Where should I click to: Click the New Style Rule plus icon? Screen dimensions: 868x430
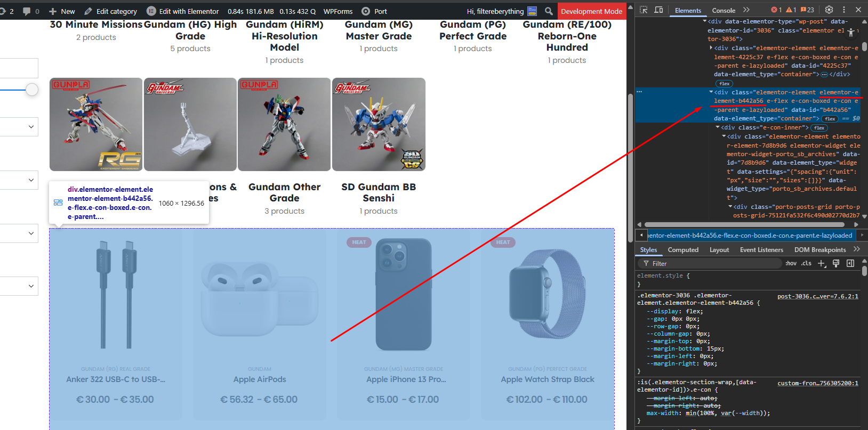tap(822, 263)
